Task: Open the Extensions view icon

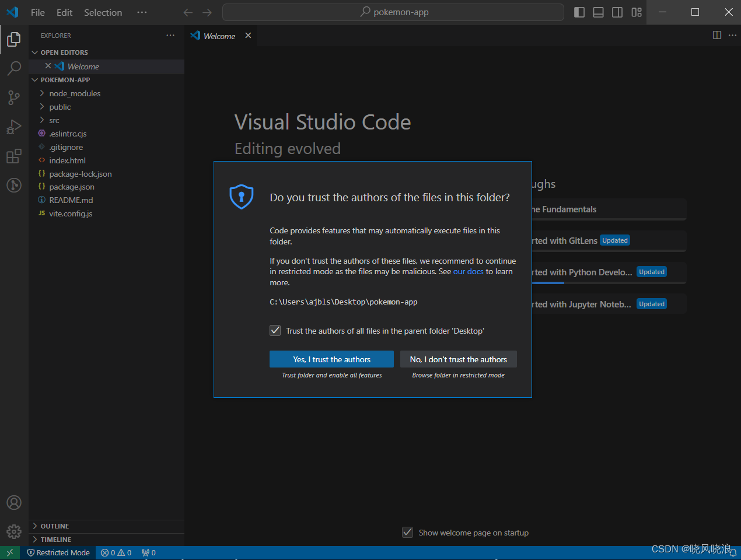Action: 14,156
